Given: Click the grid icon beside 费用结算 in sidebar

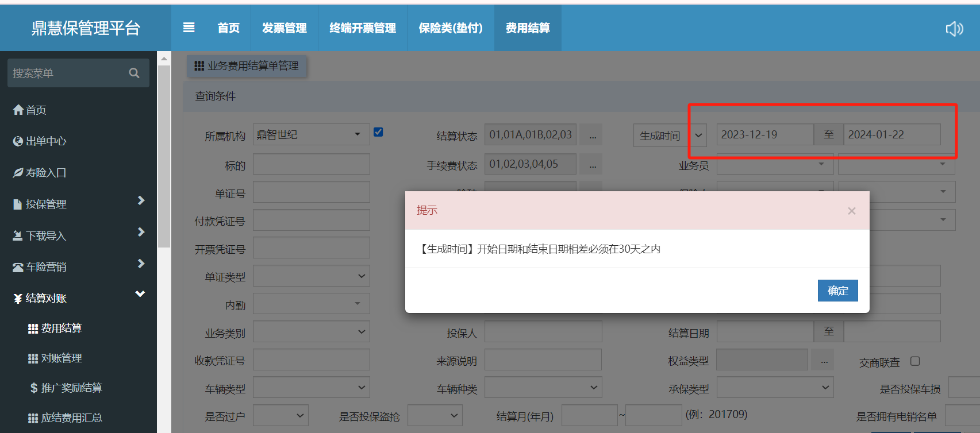Looking at the screenshot, I should click(33, 328).
